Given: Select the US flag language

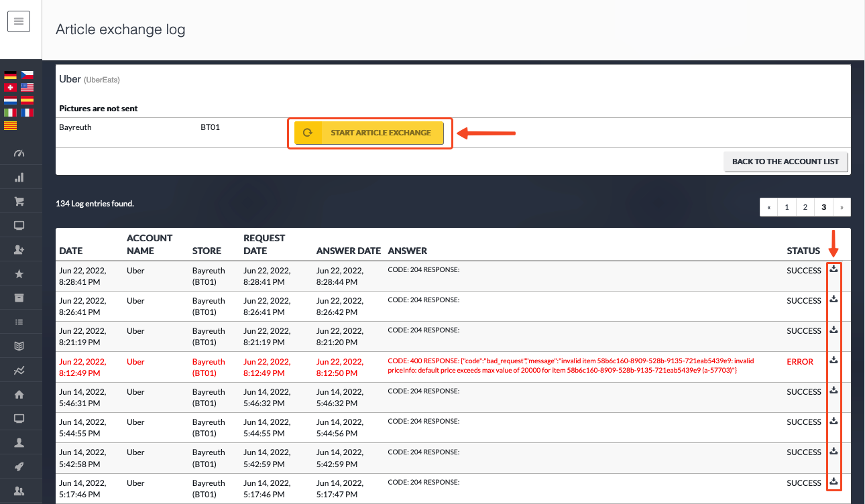Looking at the screenshot, I should pyautogui.click(x=27, y=88).
